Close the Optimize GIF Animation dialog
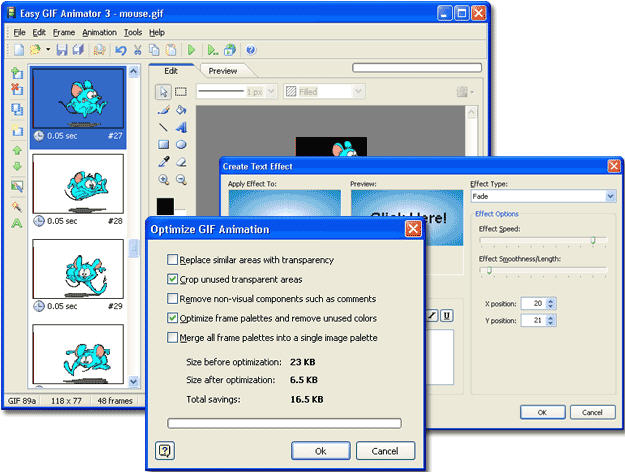The image size is (625, 472). [x=413, y=229]
